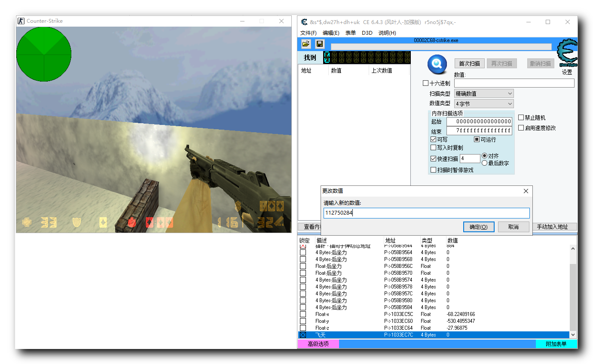Uncheck the 快速扫描 fast scan checkbox
The image size is (593, 364).
point(434,159)
